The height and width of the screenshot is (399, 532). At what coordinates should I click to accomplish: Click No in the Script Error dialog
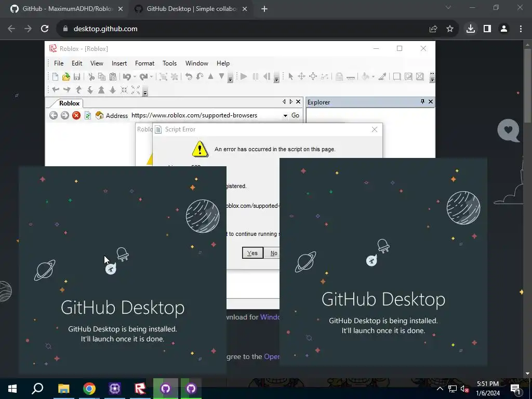(273, 253)
